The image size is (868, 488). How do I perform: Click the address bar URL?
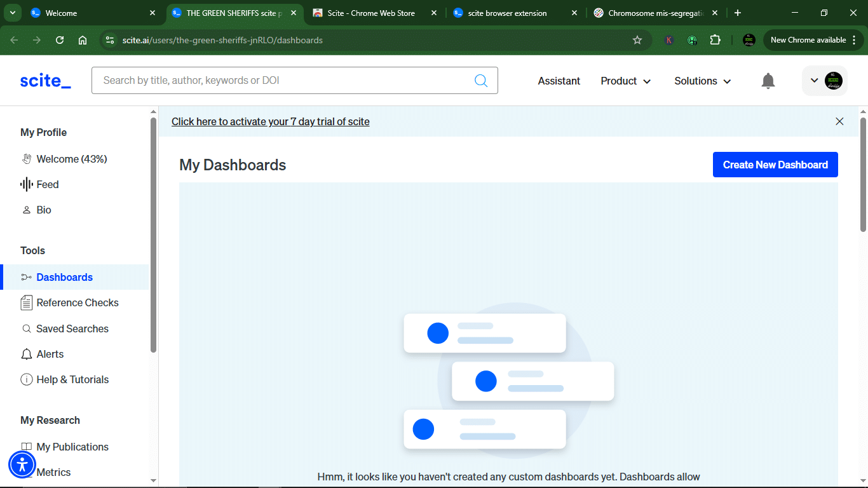pos(222,40)
